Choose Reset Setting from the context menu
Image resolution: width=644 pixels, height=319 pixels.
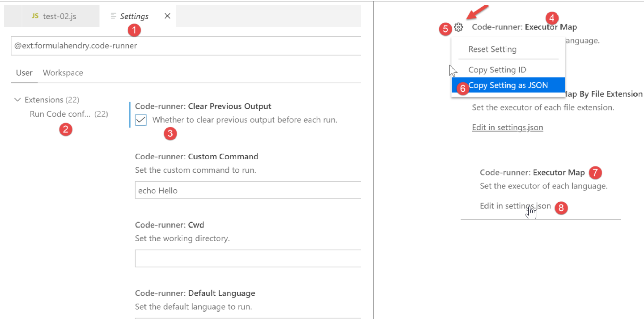pos(492,49)
